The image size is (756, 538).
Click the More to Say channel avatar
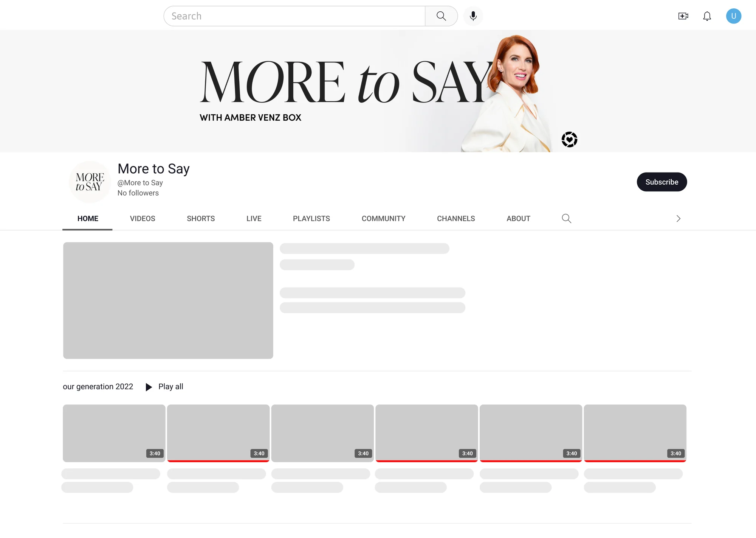point(90,182)
